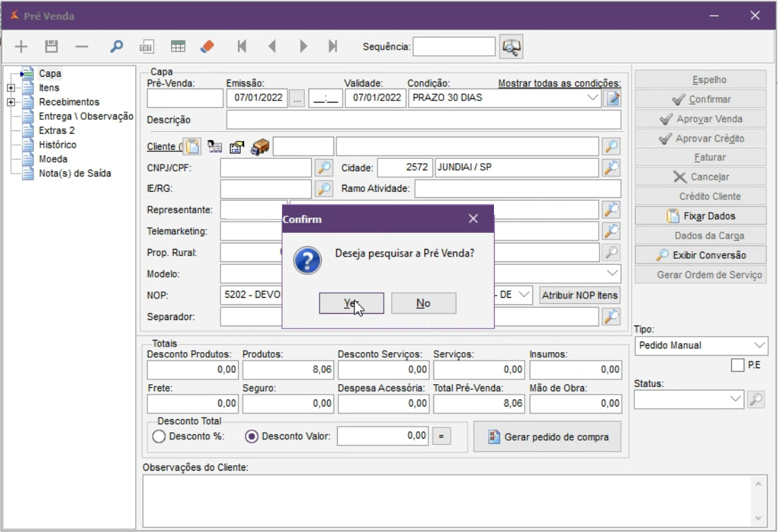Select the Desconto Valor radio button
Viewport: 778px width, 532px height.
252,436
